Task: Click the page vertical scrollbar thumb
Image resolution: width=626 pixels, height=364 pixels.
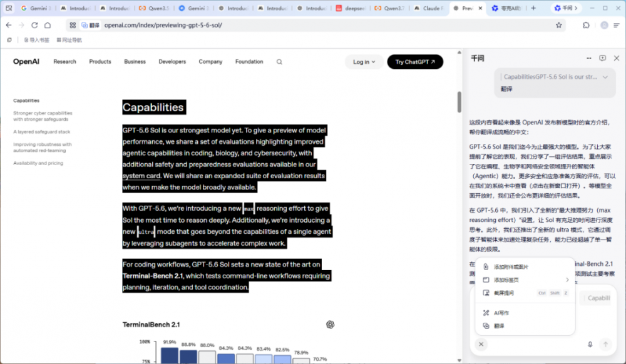Action: 459,102
